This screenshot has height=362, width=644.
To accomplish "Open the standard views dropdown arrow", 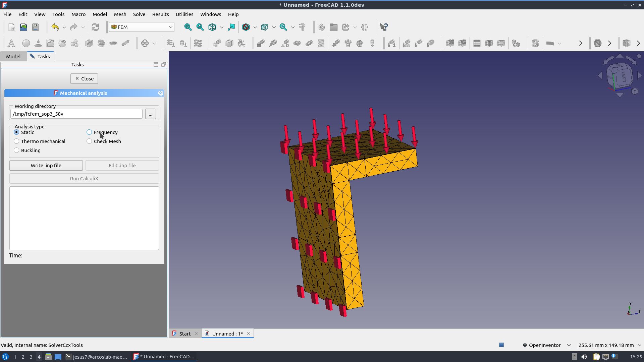I will pos(221,27).
